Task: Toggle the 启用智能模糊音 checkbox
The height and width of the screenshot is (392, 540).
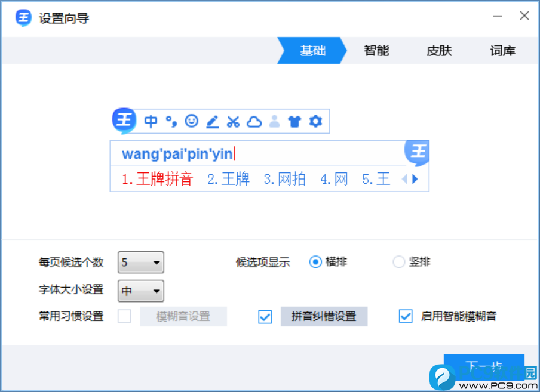Action: coord(406,316)
